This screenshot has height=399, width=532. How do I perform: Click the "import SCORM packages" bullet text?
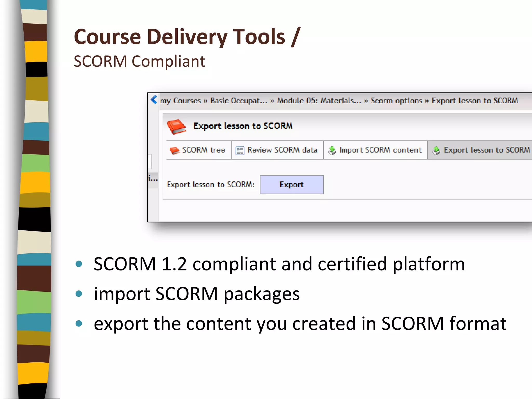point(197,294)
